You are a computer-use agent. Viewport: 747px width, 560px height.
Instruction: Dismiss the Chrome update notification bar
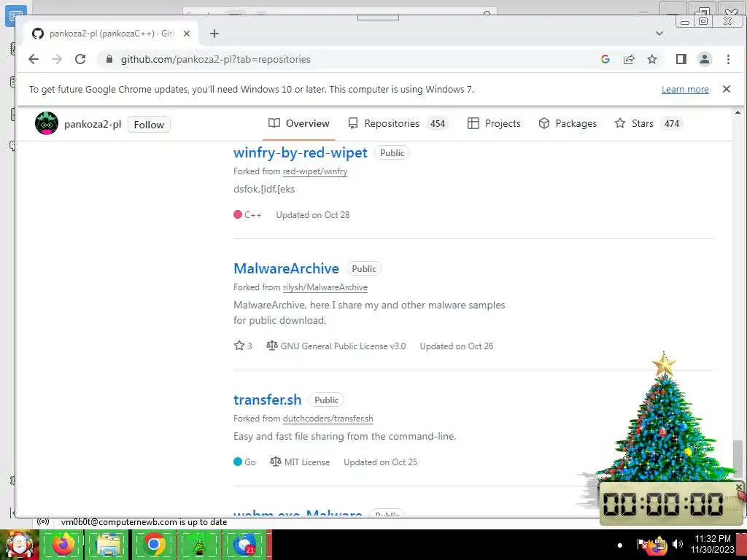coord(727,89)
